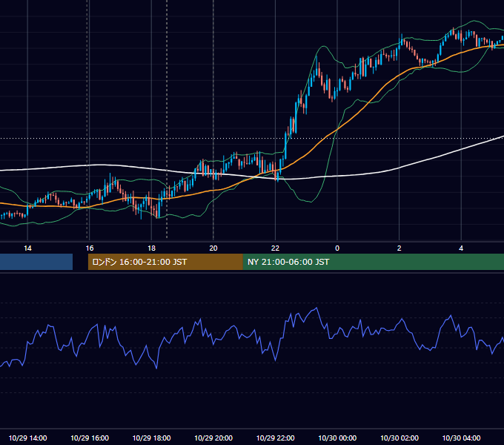Screen dimensions: 504x445
Task: Click the NY 21:00-06:00 JST session bar
Action: tap(373, 262)
